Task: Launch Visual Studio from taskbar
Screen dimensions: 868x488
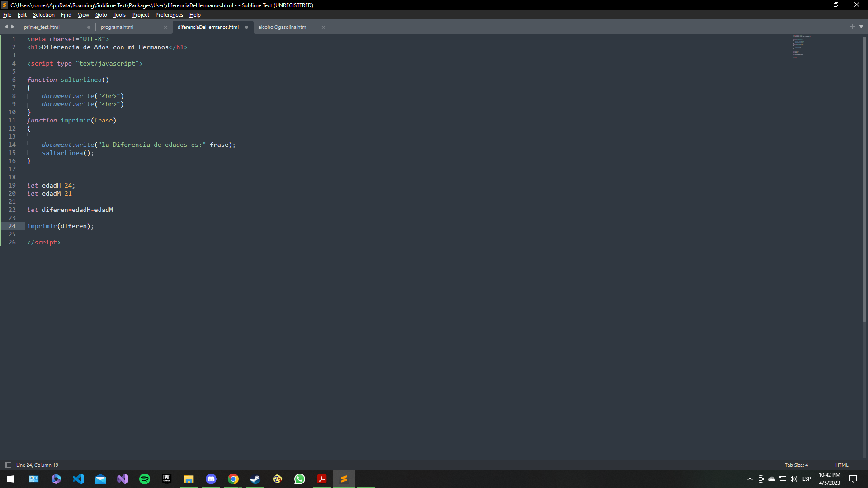Action: [123, 479]
